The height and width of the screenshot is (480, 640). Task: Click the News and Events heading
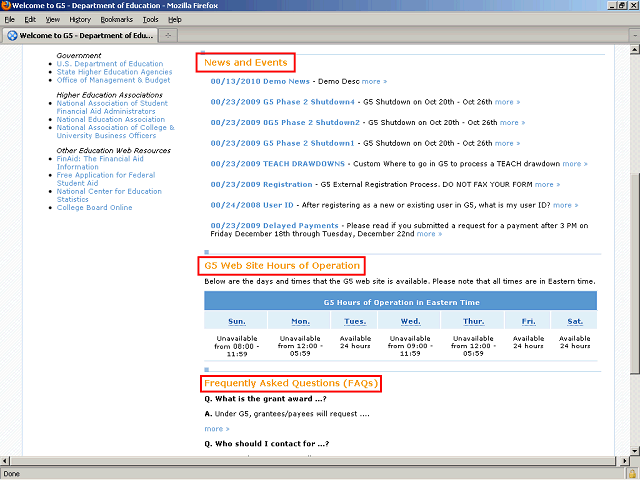246,62
